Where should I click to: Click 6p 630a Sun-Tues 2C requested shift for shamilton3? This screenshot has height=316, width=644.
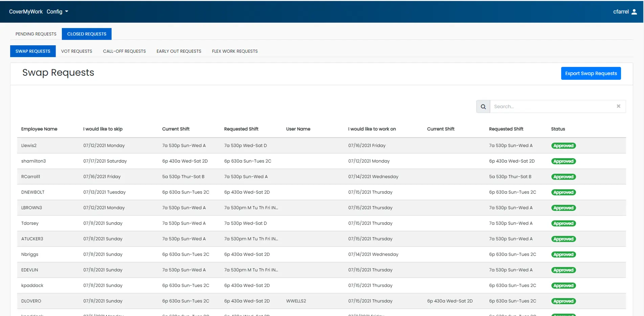click(248, 161)
